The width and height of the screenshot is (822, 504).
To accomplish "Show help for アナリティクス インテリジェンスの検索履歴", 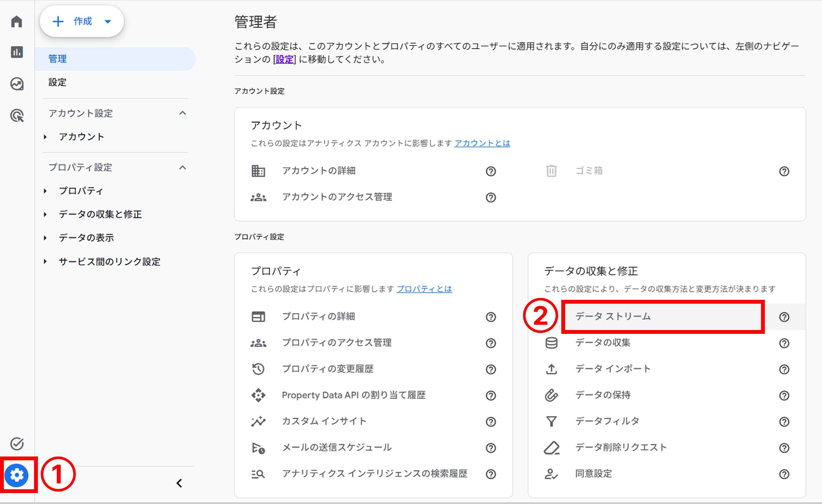I will click(x=491, y=474).
